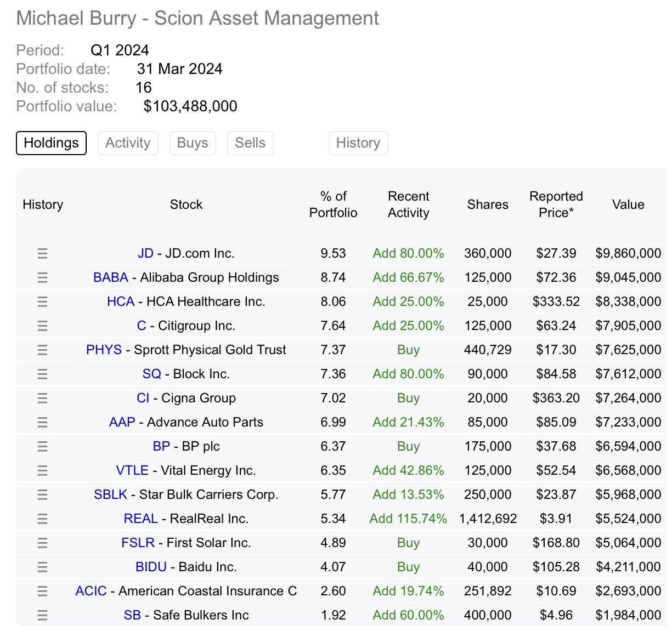Open the SQ ticker link

pyautogui.click(x=152, y=374)
